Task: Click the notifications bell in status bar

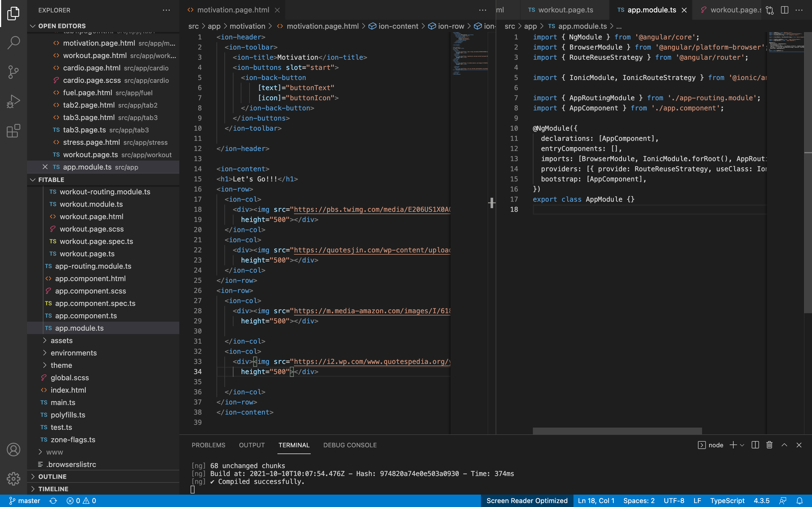Action: 800,501
